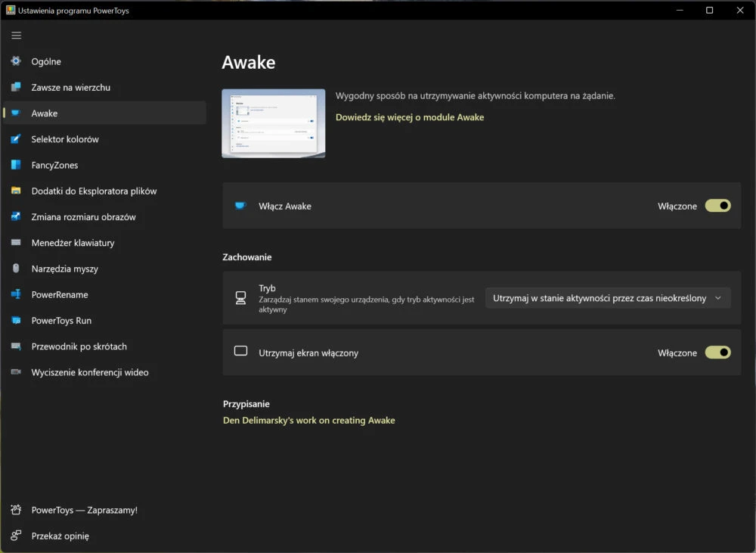Click the Utrzymaj ekran włączony label
Image resolution: width=756 pixels, height=553 pixels.
point(308,353)
